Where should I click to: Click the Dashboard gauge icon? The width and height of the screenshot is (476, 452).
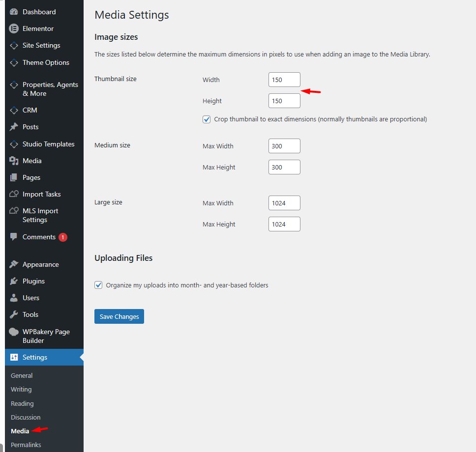pyautogui.click(x=14, y=12)
